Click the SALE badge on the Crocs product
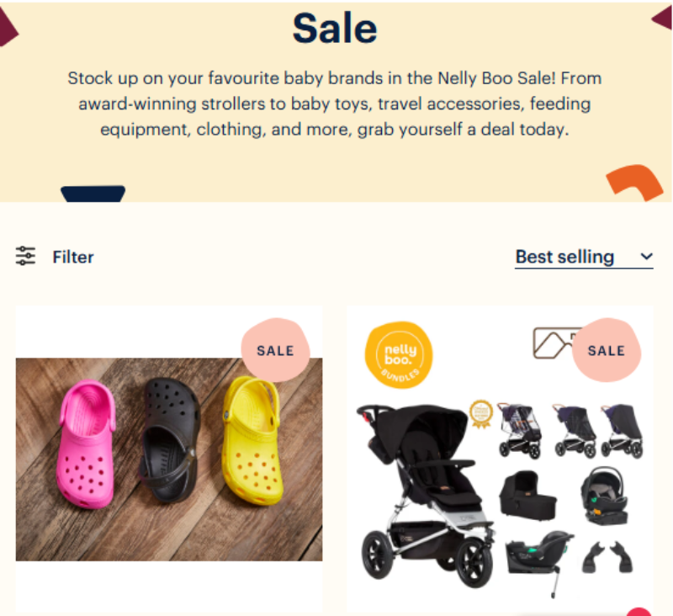 tap(276, 350)
